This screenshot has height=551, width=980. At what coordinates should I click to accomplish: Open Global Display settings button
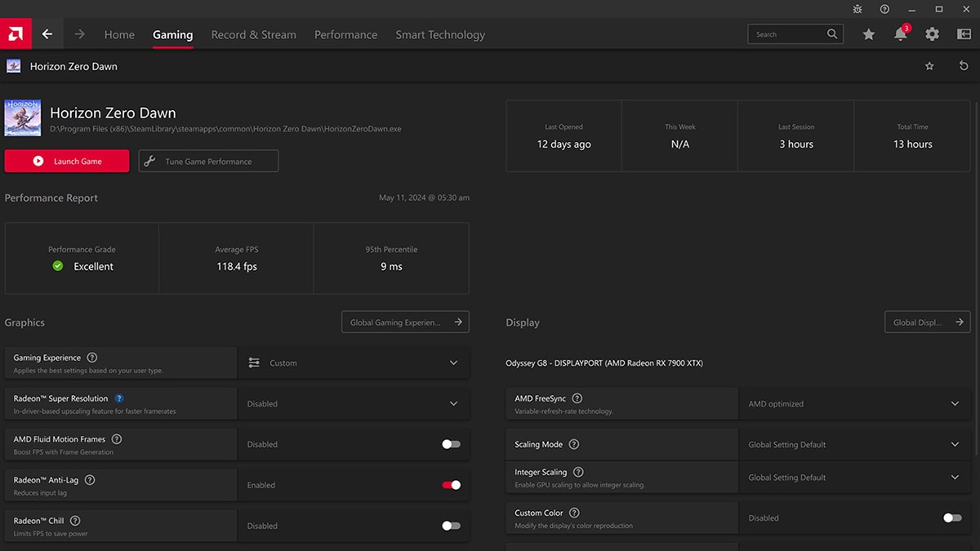[928, 322]
